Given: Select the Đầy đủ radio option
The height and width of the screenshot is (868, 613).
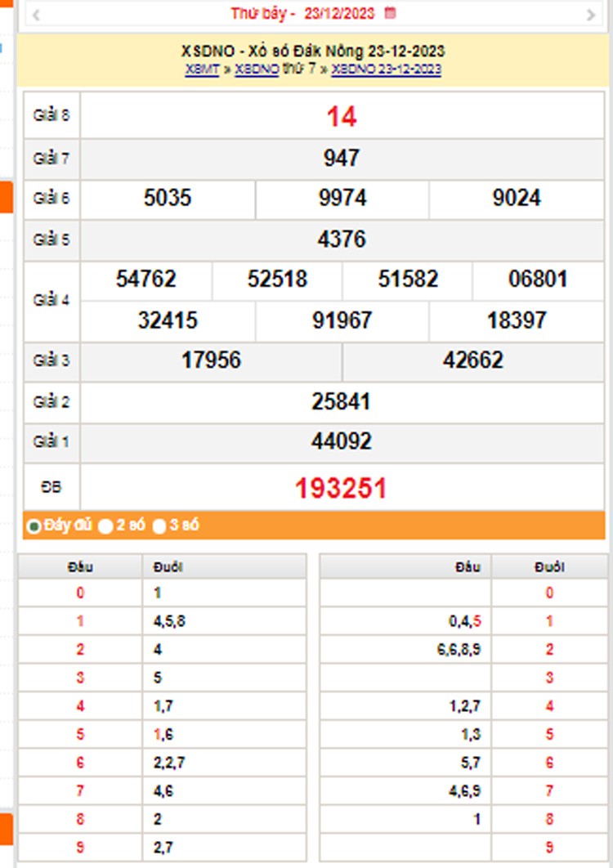Looking at the screenshot, I should click(34, 526).
